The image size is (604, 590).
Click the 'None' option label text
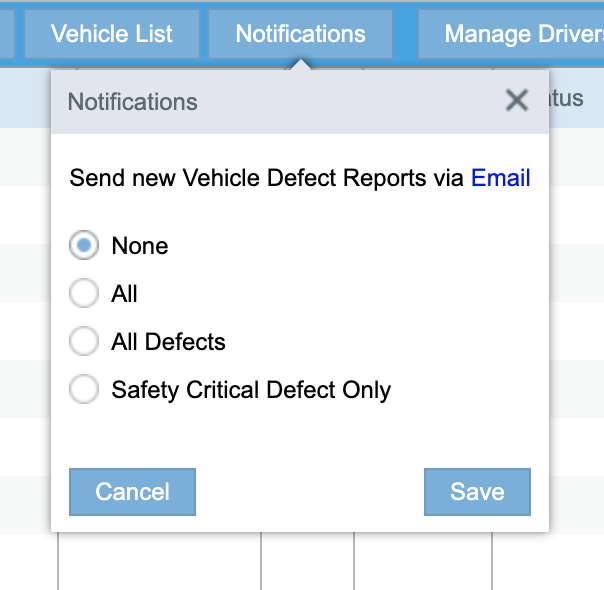click(x=140, y=246)
